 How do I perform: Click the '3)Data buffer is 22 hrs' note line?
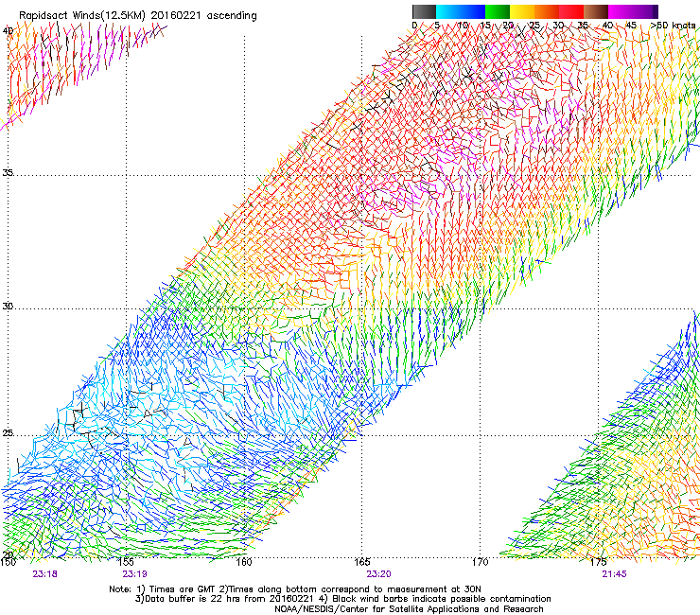342,599
